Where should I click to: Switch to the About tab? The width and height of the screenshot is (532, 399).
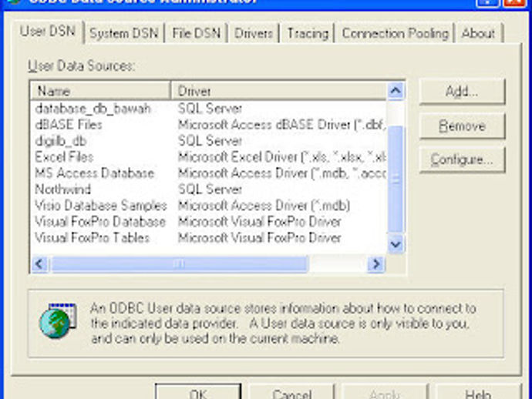point(478,33)
